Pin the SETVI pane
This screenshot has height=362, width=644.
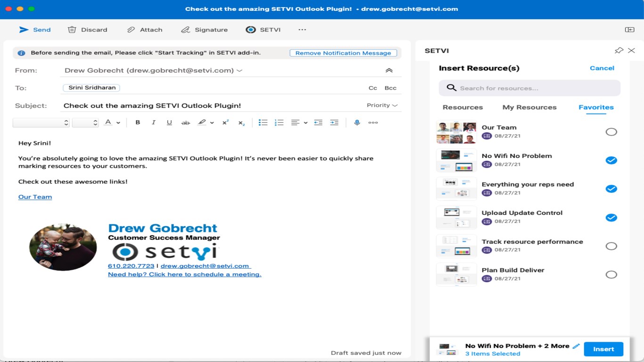619,50
